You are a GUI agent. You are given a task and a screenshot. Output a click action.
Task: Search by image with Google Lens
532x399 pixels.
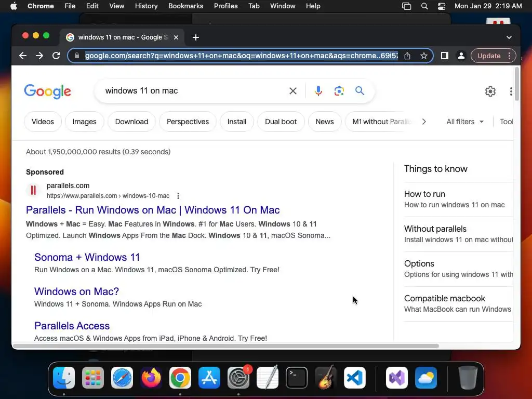(339, 91)
